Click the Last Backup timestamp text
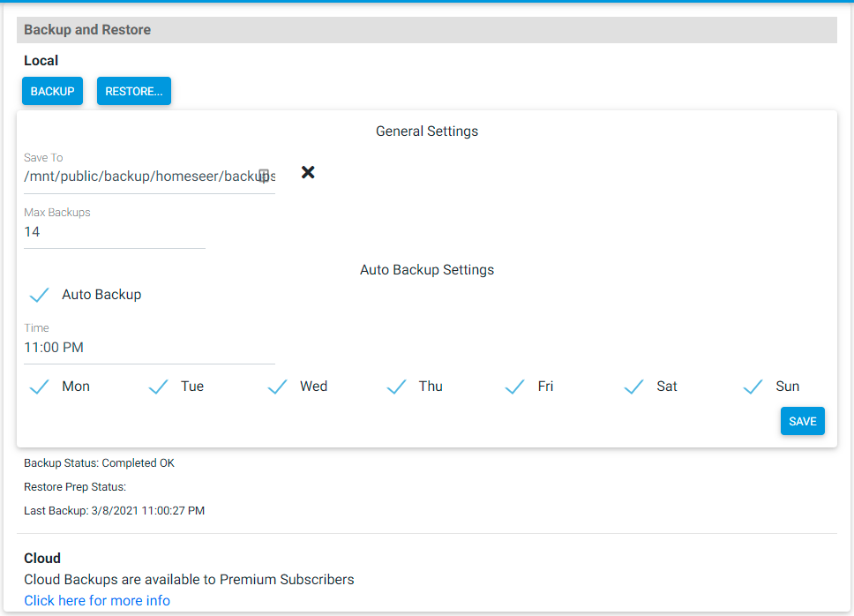Viewport: 854px width, 616px height. (x=115, y=511)
